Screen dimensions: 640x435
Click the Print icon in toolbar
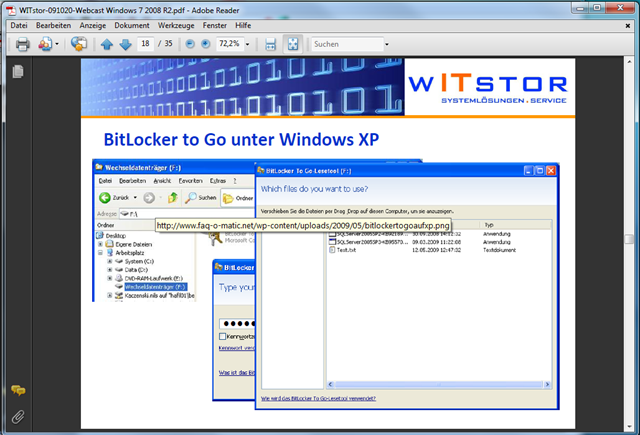[22, 44]
